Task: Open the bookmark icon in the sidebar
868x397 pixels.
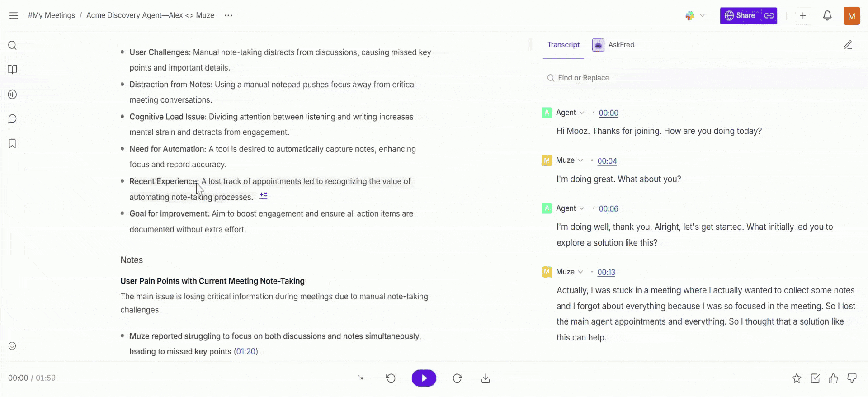Action: click(13, 143)
